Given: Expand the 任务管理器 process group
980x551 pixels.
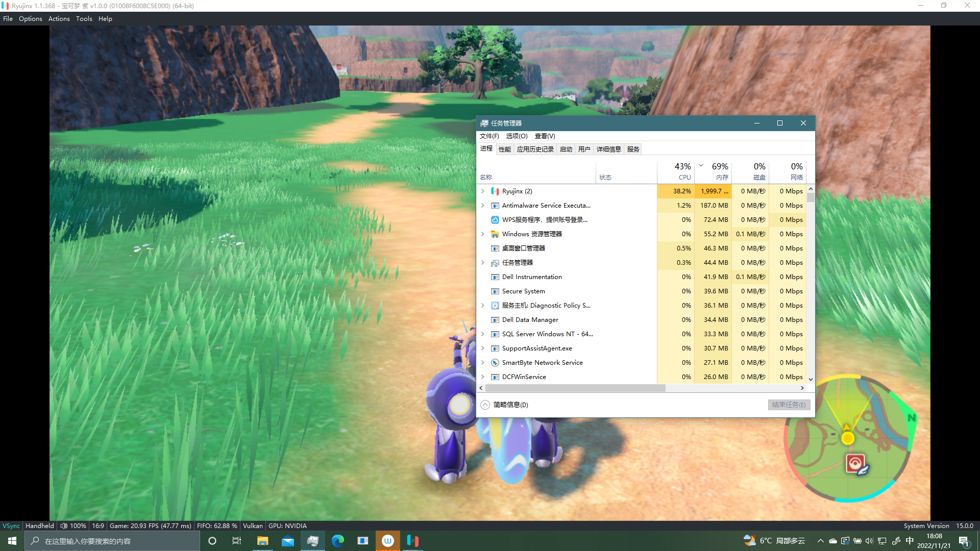Looking at the screenshot, I should pyautogui.click(x=482, y=263).
